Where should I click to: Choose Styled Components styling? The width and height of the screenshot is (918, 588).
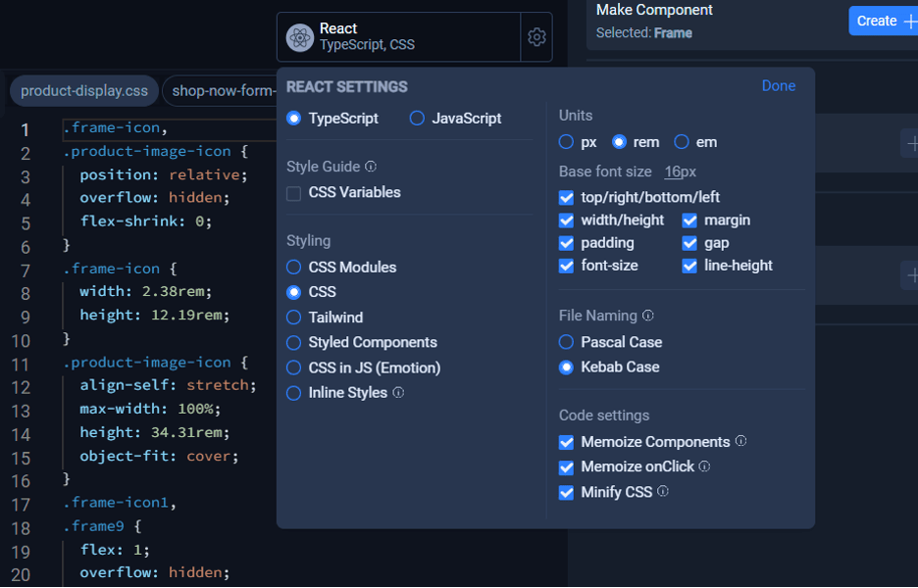click(361, 342)
